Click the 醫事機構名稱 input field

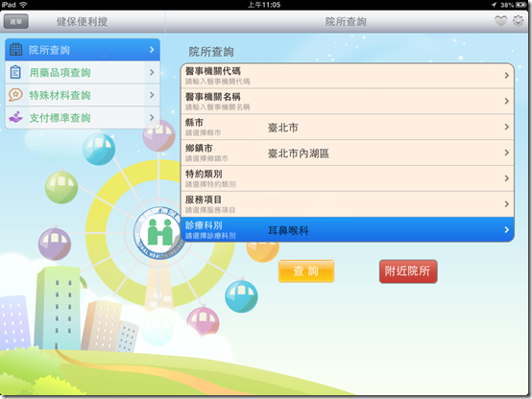click(x=348, y=102)
